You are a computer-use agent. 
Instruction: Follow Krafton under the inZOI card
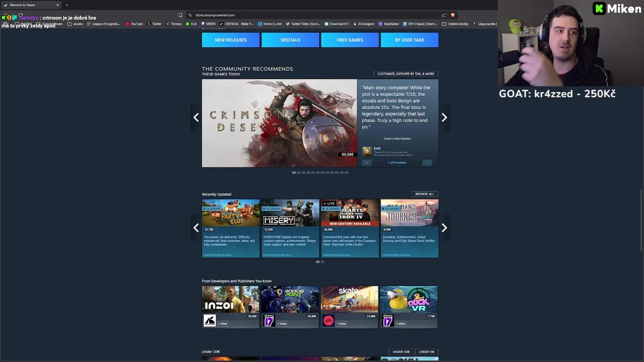point(222,324)
